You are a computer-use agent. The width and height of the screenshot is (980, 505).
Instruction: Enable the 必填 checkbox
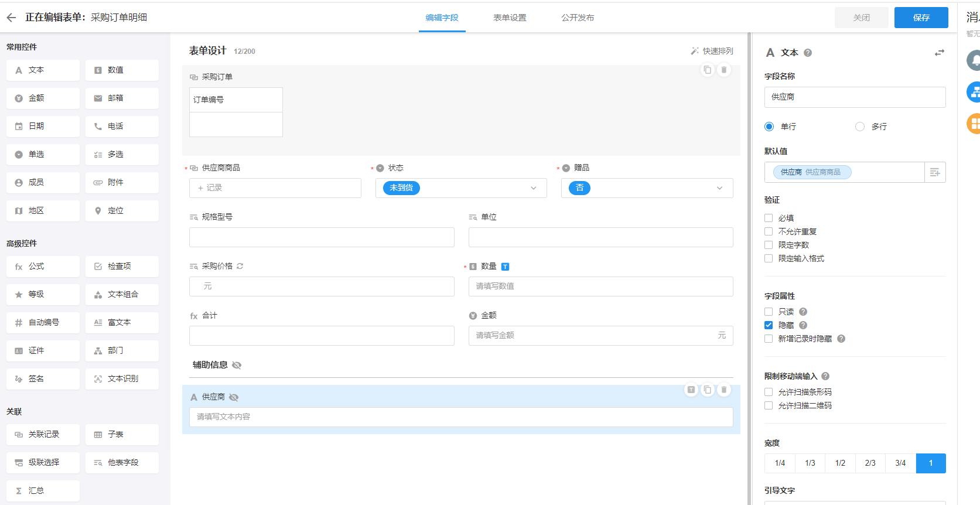[769, 218]
